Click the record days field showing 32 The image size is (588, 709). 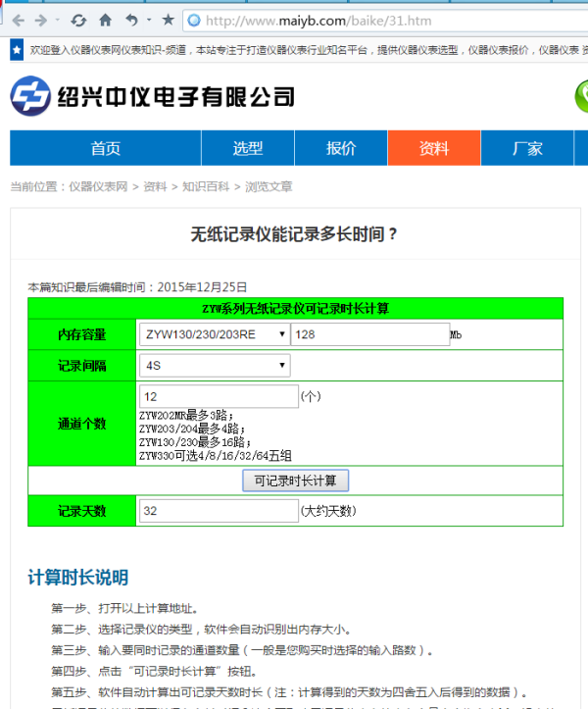pyautogui.click(x=219, y=511)
